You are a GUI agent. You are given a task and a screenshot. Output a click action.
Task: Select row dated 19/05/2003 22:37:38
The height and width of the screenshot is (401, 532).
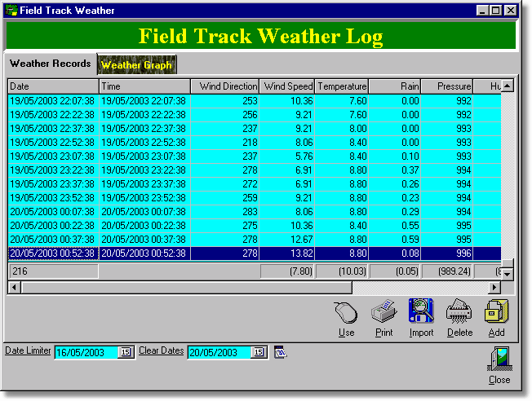255,129
